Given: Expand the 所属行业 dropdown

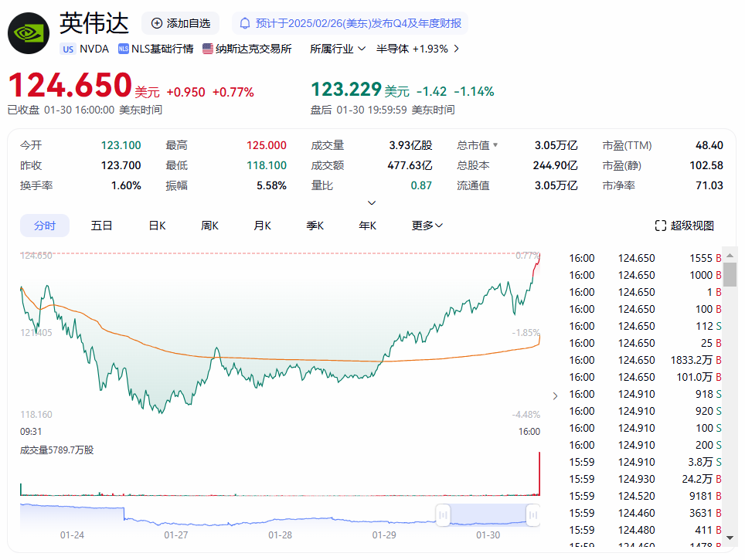Looking at the screenshot, I should [338, 49].
